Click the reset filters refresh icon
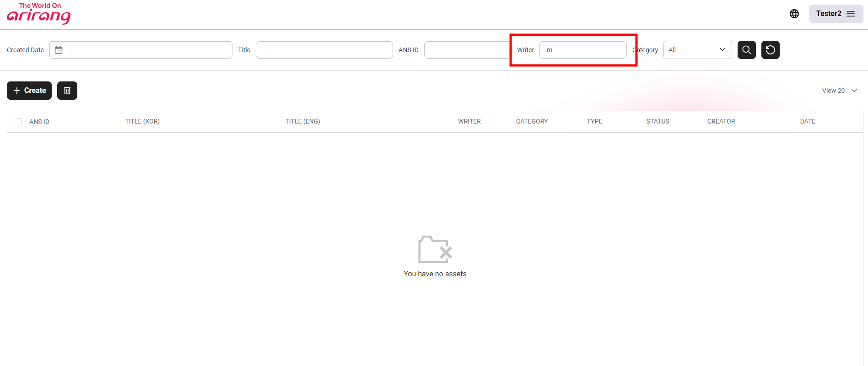Screen dimensions: 868x366 [770, 50]
